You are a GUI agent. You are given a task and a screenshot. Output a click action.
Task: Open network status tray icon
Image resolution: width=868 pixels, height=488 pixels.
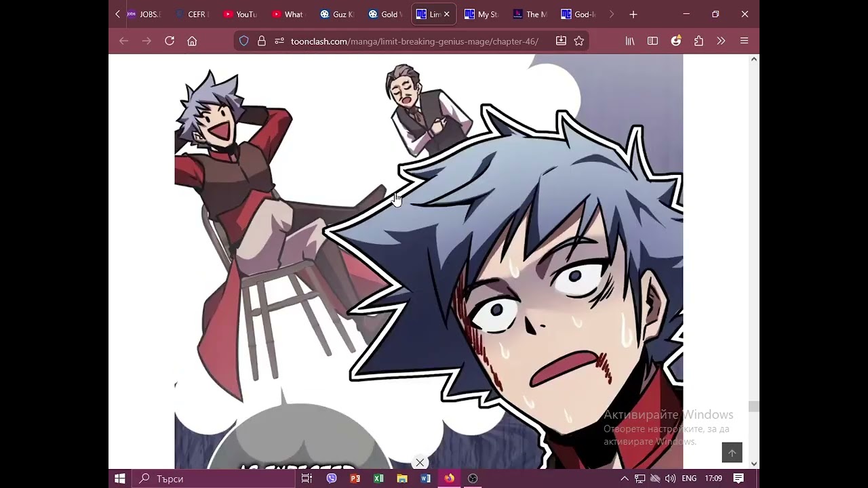click(x=639, y=479)
